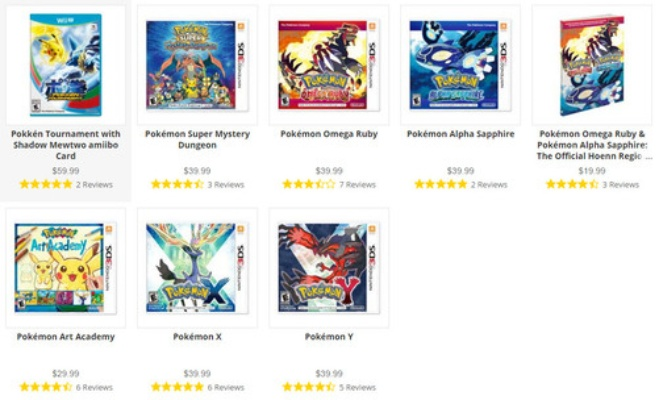
Task: Click the star rating under Pokémon Art Academy
Action: click(45, 387)
